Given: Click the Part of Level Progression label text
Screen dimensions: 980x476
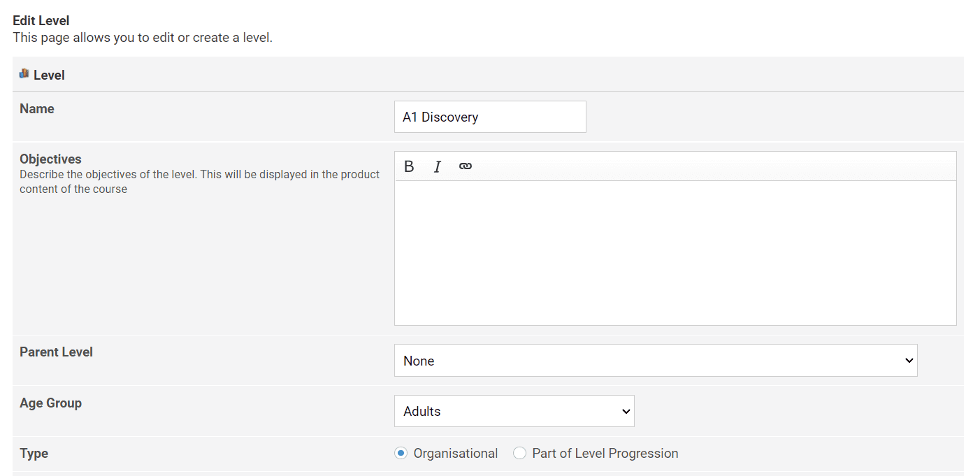Looking at the screenshot, I should click(605, 454).
